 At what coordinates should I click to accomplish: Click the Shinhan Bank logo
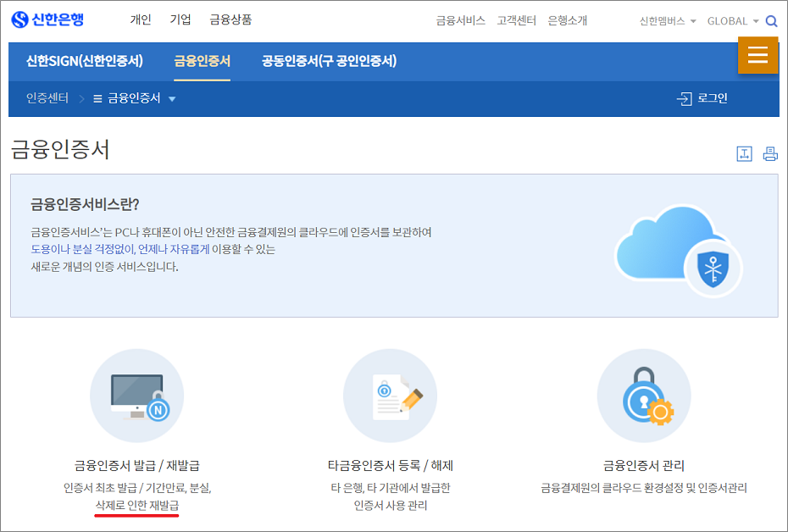pyautogui.click(x=47, y=19)
